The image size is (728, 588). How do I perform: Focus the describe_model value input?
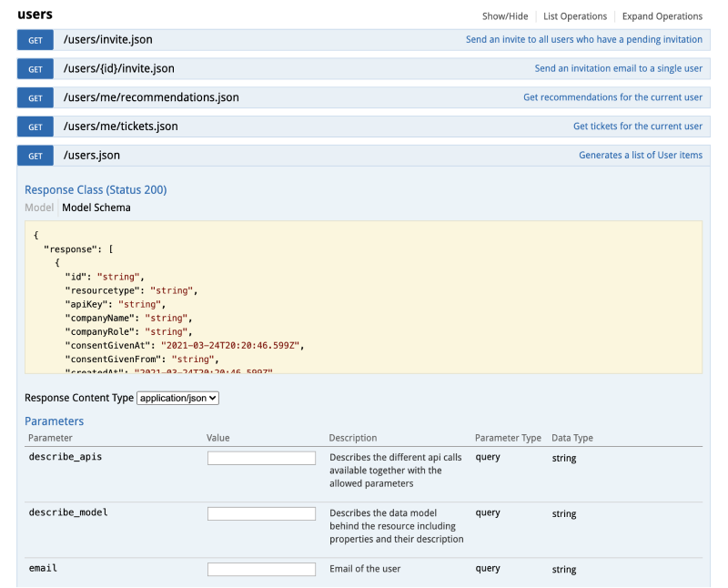click(261, 513)
